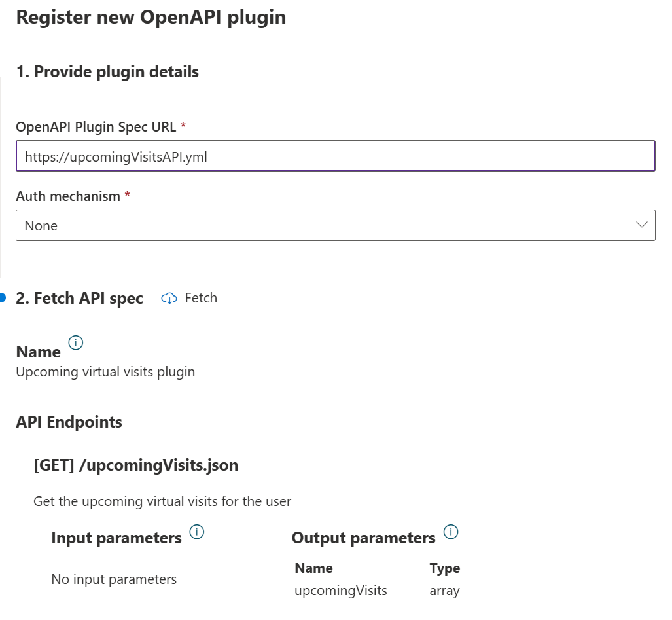672x620 pixels.
Task: Click the Auth mechanism label
Action: tap(68, 196)
